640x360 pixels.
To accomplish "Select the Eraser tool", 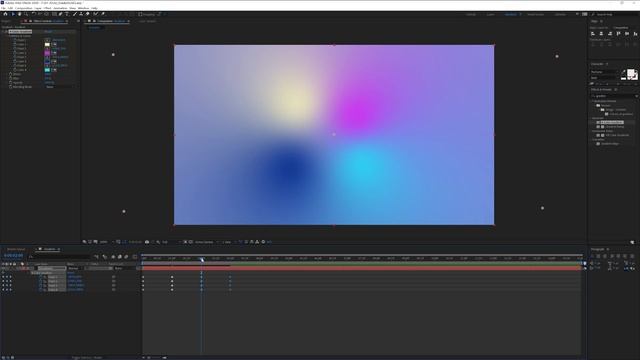I will [x=87, y=14].
